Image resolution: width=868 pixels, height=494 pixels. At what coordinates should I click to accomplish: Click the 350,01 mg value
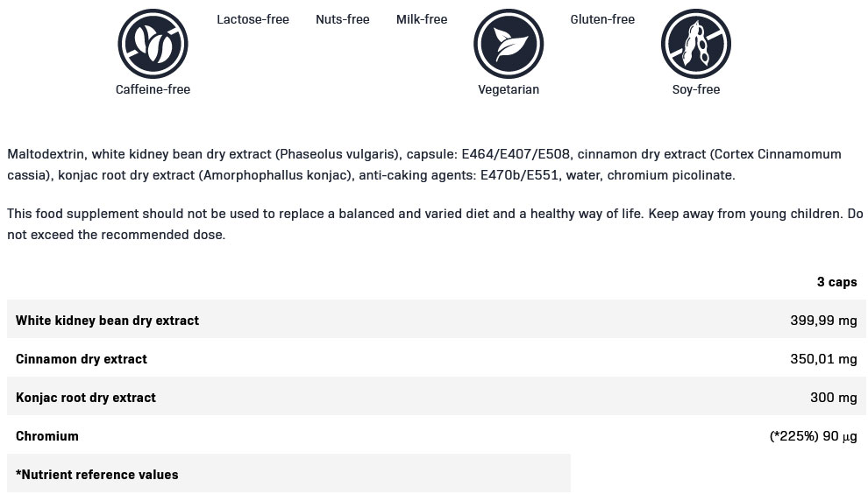coord(823,359)
